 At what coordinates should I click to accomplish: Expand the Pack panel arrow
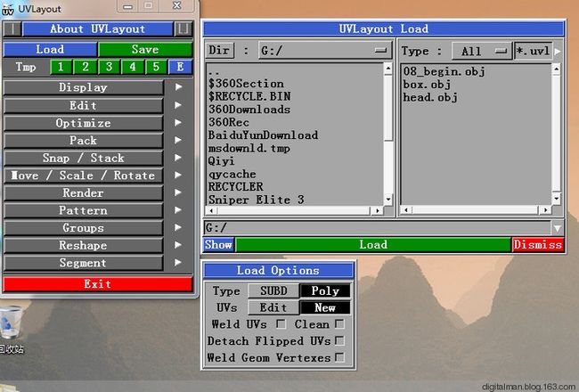coord(179,140)
